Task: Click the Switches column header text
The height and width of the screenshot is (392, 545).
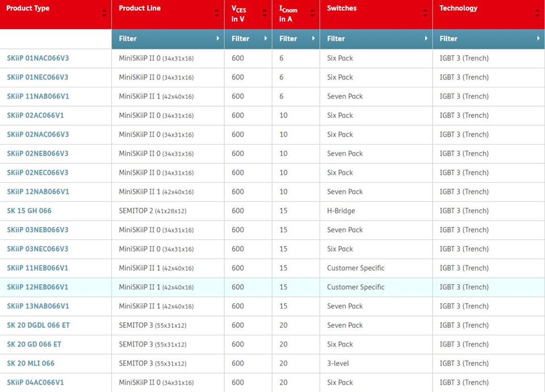Action: pyautogui.click(x=342, y=9)
